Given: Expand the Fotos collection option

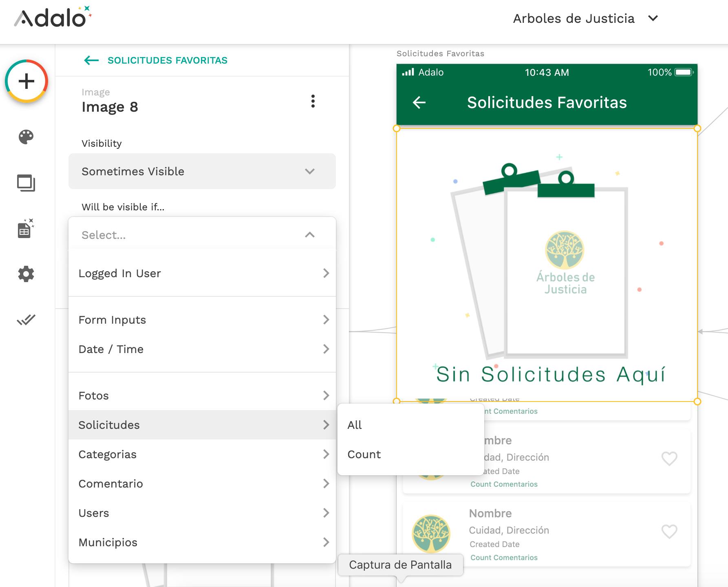Looking at the screenshot, I should 202,395.
